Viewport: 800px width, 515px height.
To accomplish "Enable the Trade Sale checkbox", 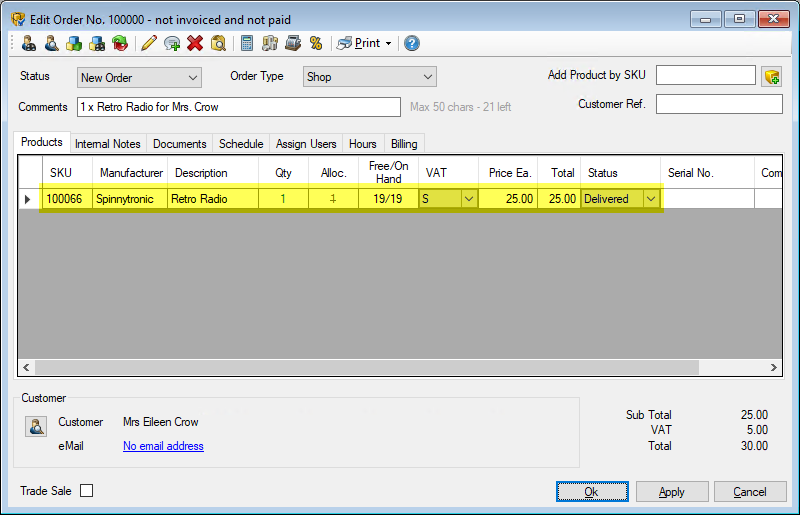I will point(86,491).
